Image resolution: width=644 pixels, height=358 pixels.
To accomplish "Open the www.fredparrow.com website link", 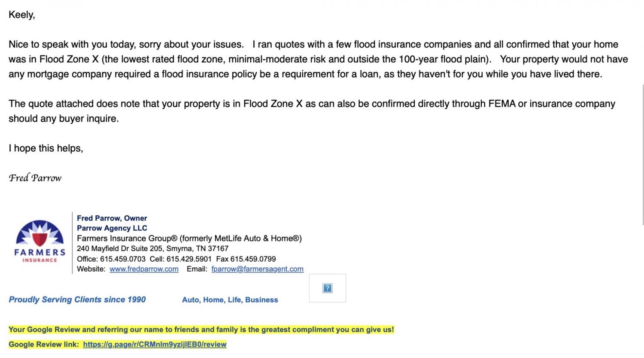I will point(144,269).
